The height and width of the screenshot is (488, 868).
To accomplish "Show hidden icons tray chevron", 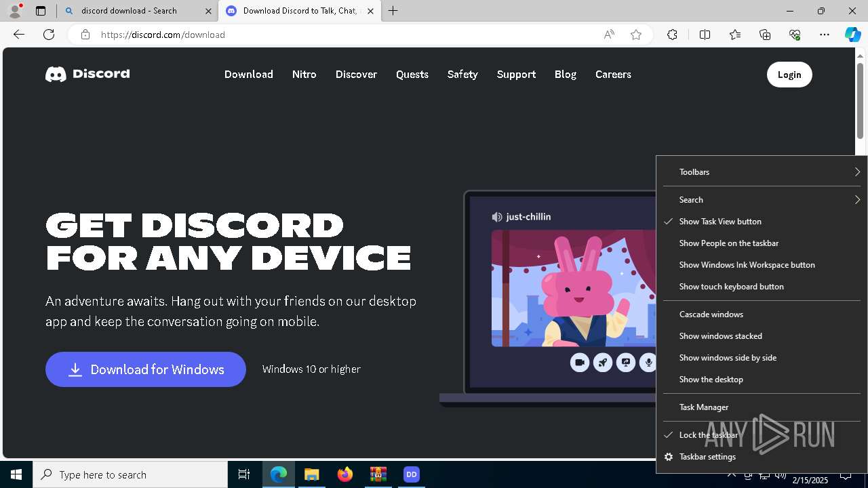I will coord(731,474).
